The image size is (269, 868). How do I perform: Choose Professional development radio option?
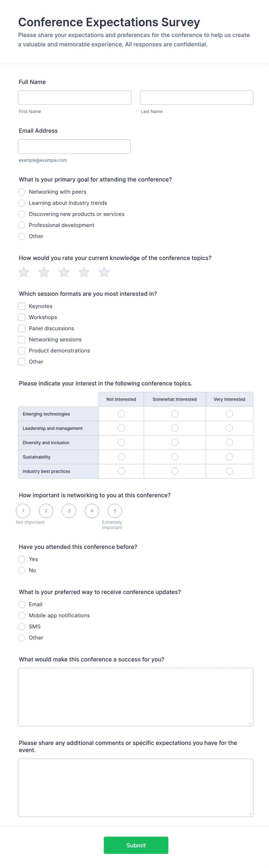tap(22, 225)
